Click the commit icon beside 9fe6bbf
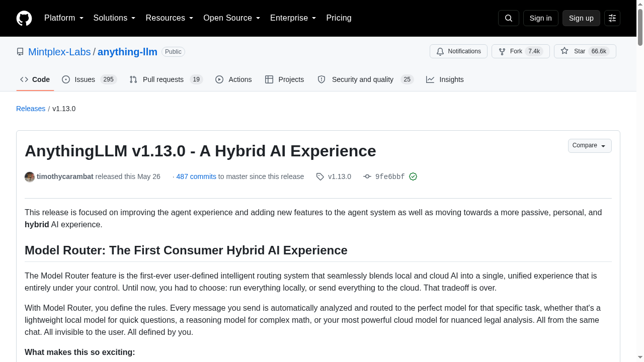 tap(367, 176)
